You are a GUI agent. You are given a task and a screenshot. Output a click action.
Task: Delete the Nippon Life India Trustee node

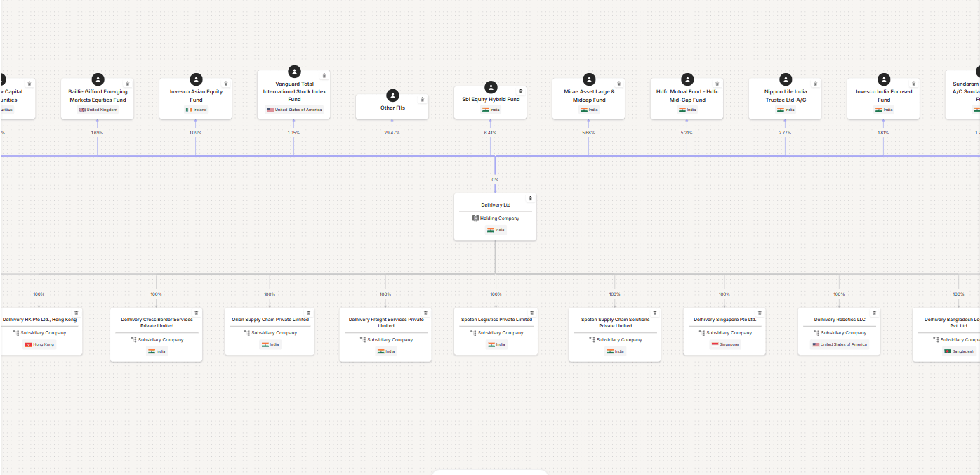[816, 83]
